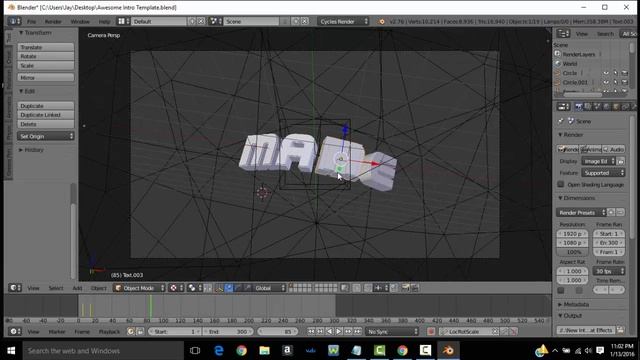Image resolution: width=640 pixels, height=360 pixels.
Task: Open 3D viewport editor type selector icon
Action: coord(15,288)
